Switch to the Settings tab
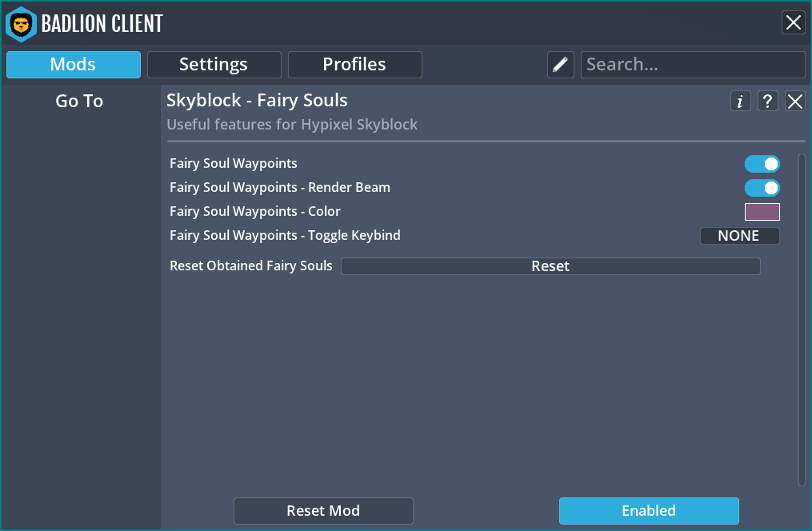 214,65
